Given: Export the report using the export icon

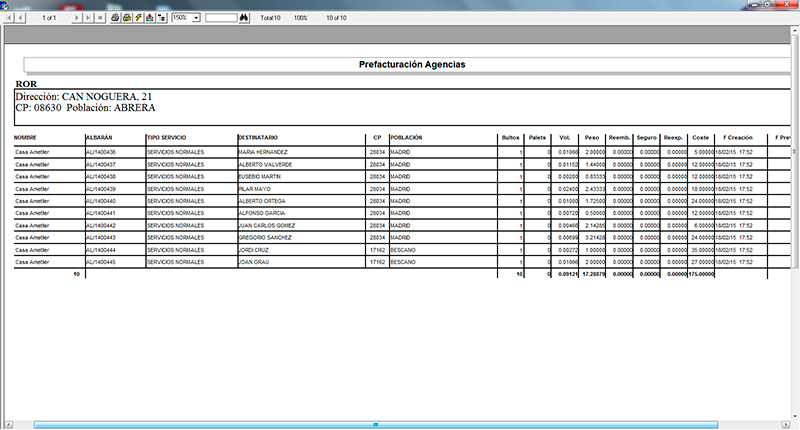Looking at the screenshot, I should [150, 18].
